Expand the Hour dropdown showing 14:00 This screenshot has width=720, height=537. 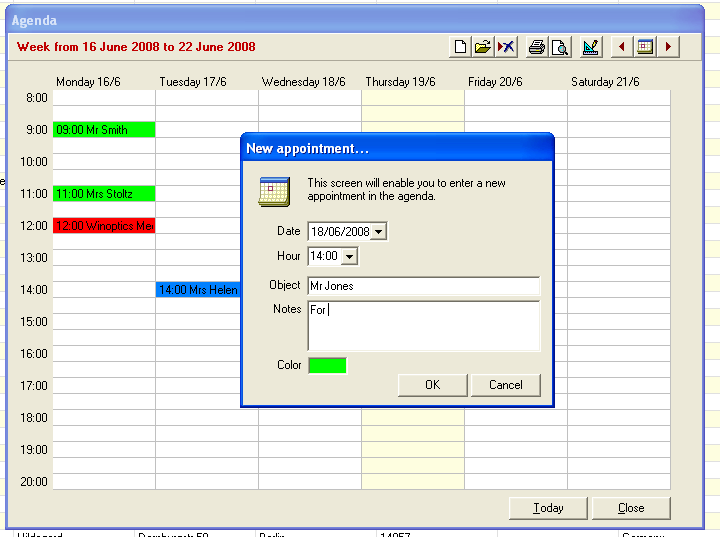tap(349, 257)
